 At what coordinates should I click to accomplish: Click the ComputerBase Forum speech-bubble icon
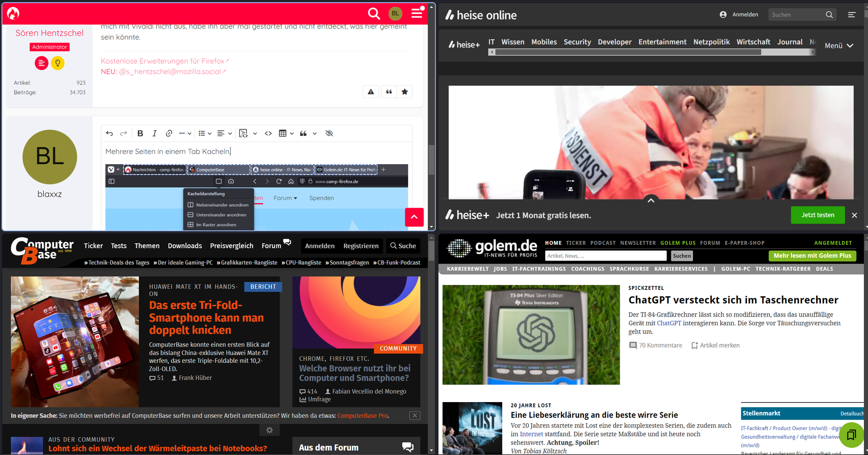pos(287,242)
